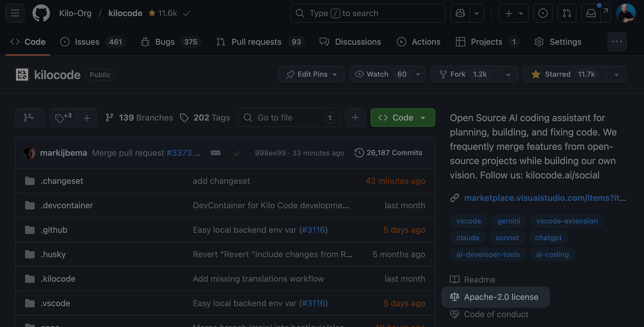Open the .devcontainer folder
The image size is (644, 327).
(67, 205)
